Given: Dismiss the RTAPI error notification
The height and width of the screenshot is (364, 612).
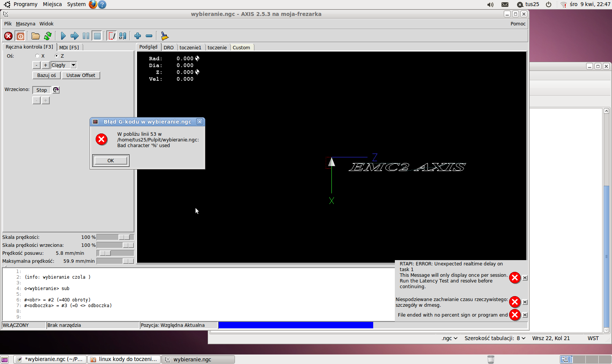Looking at the screenshot, I should coord(525,278).
